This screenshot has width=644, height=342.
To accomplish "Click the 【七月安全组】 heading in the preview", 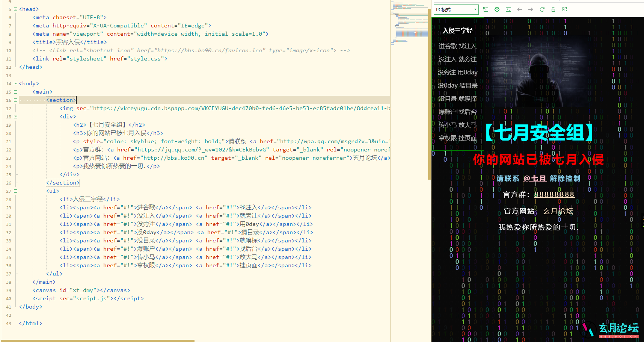I will 538,133.
